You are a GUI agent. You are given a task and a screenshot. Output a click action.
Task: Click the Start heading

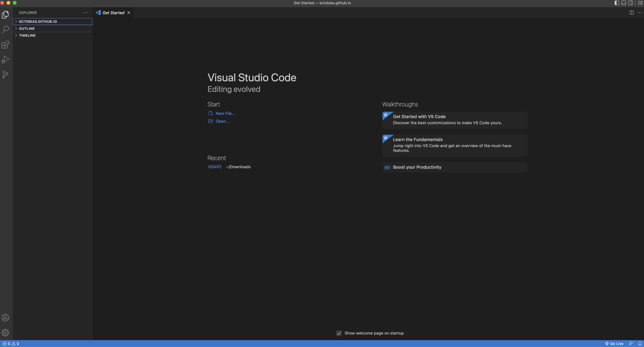pyautogui.click(x=214, y=104)
